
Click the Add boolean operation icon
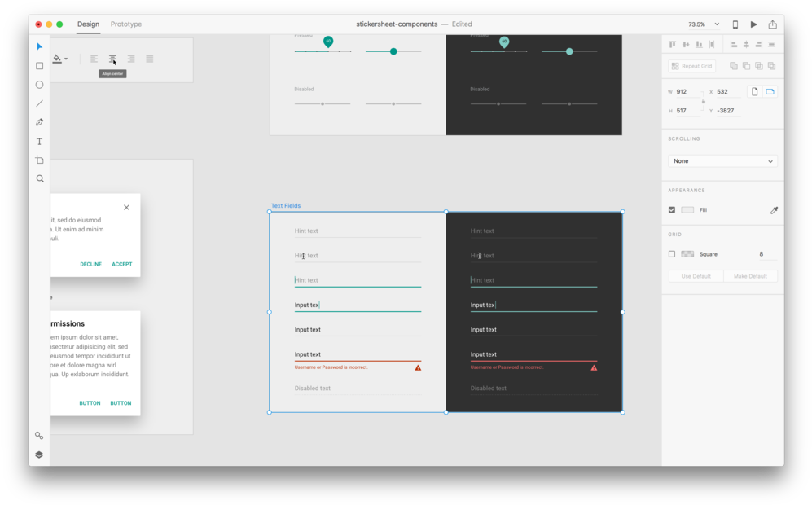[x=733, y=66]
